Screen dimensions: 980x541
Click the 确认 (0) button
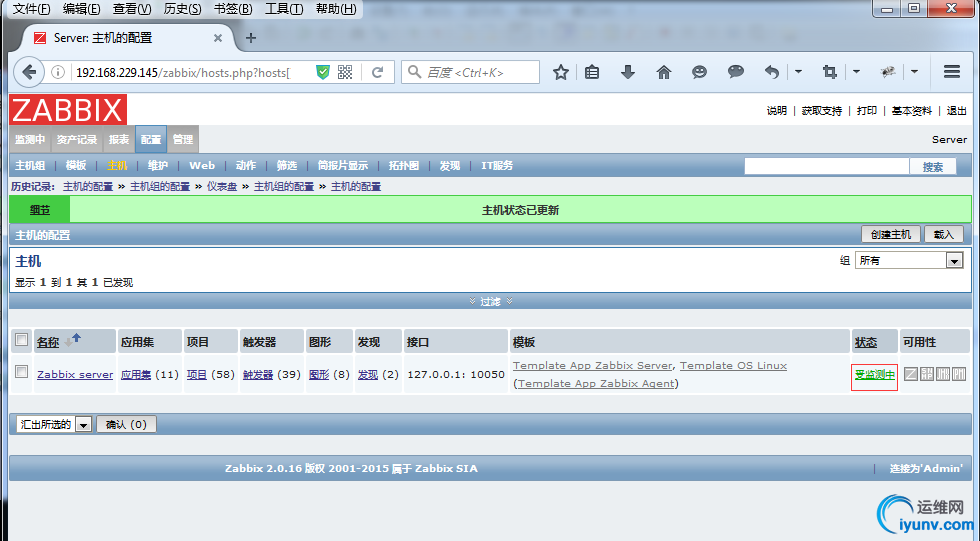(x=126, y=425)
